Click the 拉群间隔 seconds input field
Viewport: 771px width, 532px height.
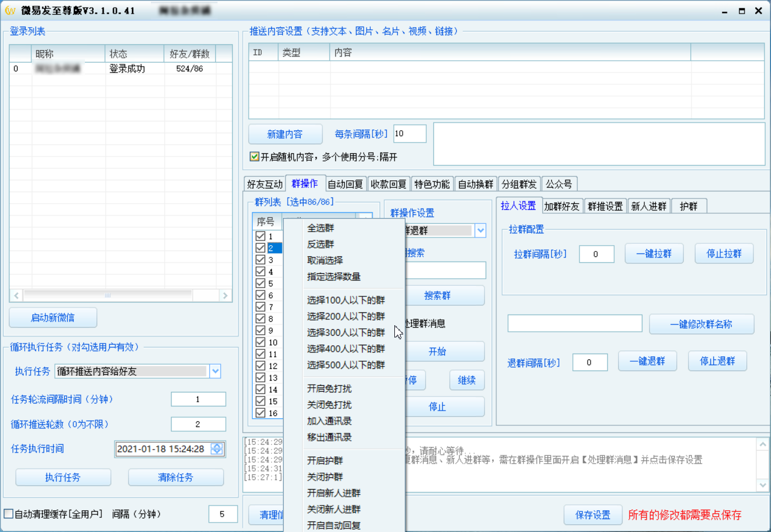[x=597, y=255]
